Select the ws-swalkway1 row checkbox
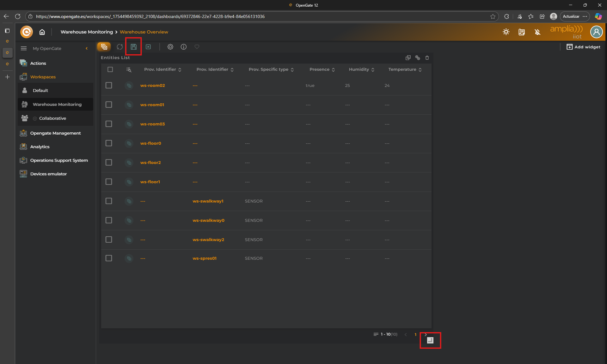607x364 pixels. coord(109,201)
